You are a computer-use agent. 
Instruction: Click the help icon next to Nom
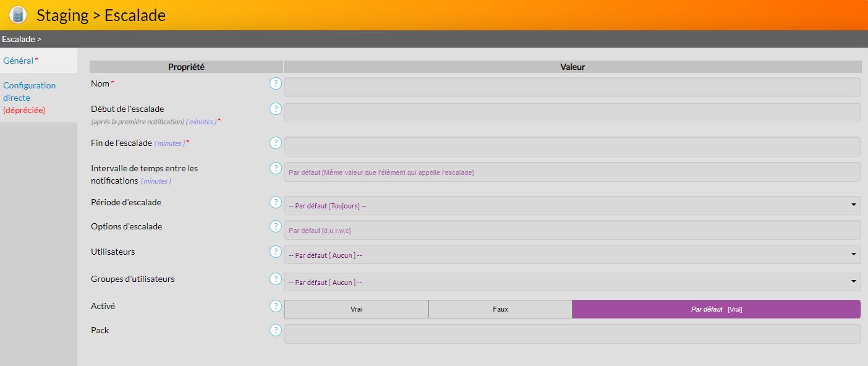click(x=275, y=83)
